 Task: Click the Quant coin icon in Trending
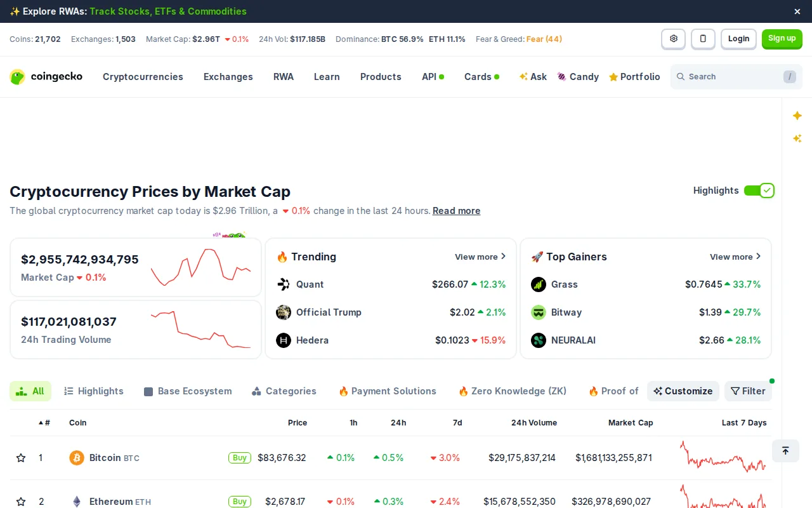[x=284, y=284]
